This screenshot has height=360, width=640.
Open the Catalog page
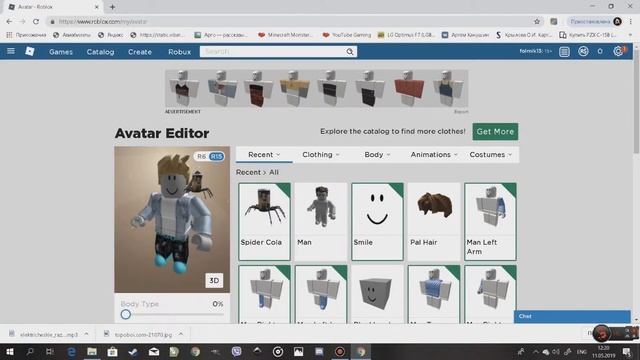(x=100, y=52)
